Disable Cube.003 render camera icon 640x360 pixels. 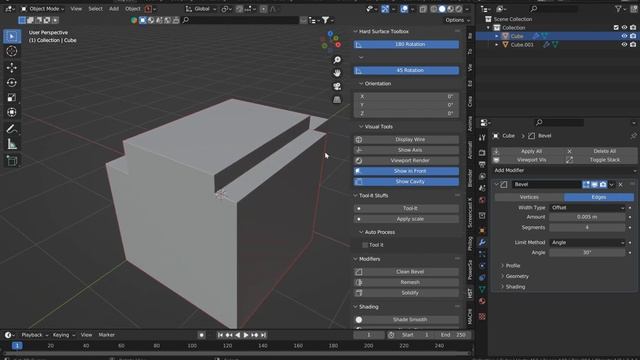tap(633, 44)
